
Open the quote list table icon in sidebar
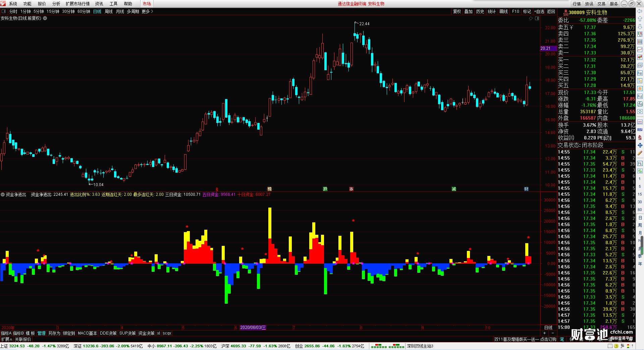[640, 34]
